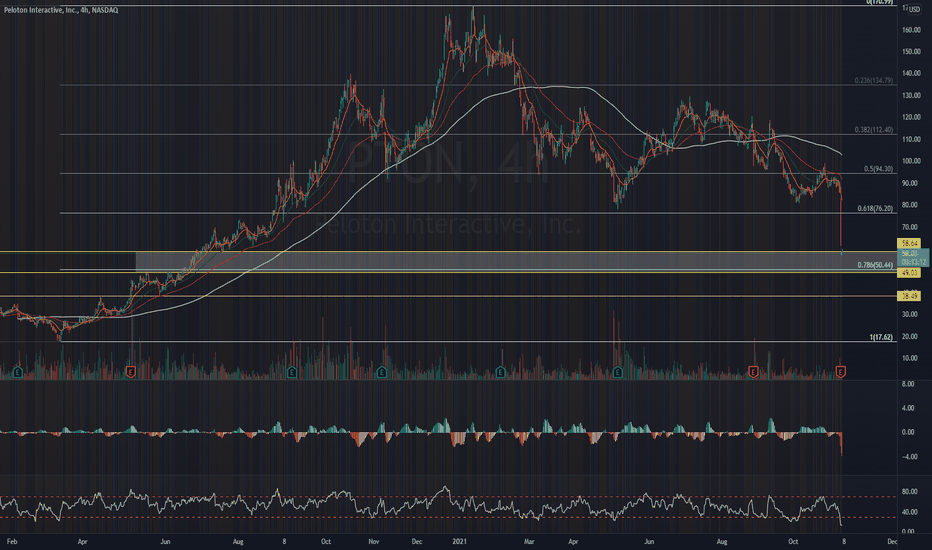Click the Dec label at axis end
The width and height of the screenshot is (932, 550).
pyautogui.click(x=892, y=542)
